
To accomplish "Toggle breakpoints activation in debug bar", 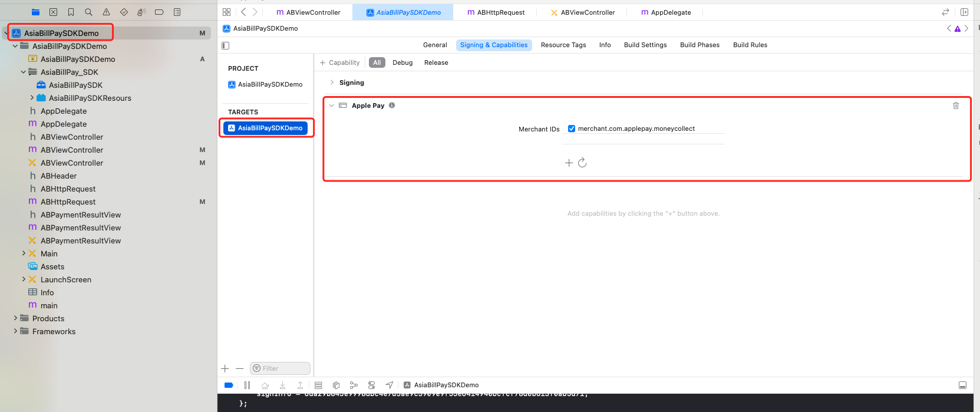I will [229, 385].
